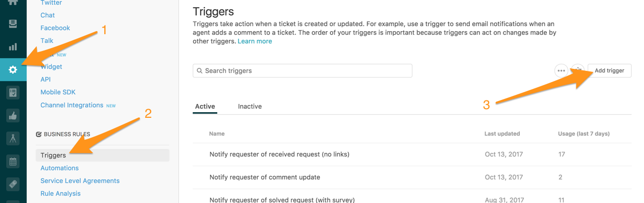Open the thumbs-up icon in sidebar

pyautogui.click(x=13, y=116)
